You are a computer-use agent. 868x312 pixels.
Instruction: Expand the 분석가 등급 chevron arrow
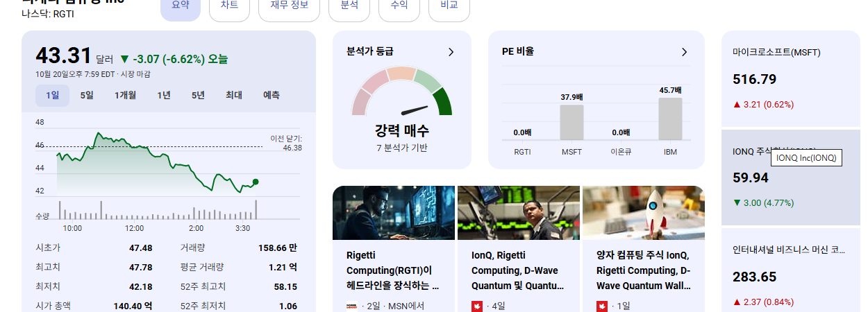(451, 52)
